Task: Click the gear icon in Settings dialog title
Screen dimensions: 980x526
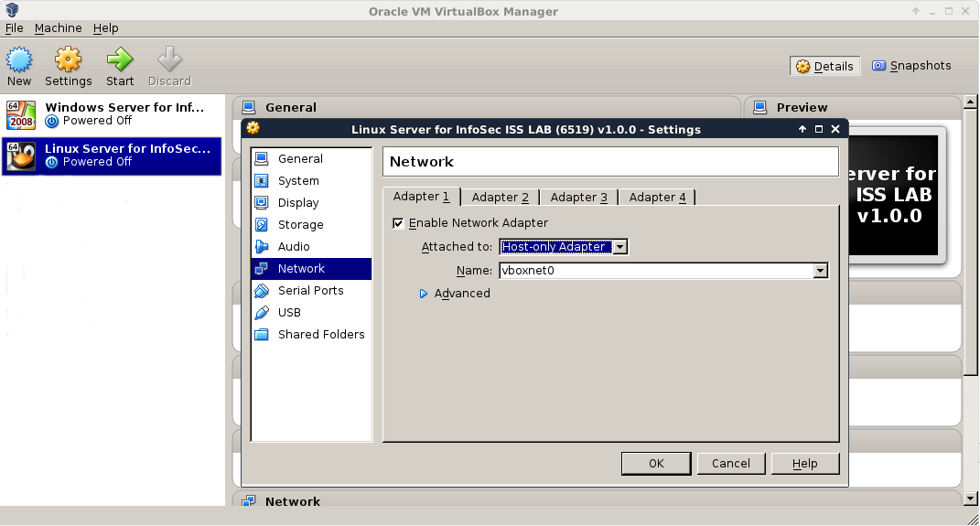Action: [x=253, y=128]
